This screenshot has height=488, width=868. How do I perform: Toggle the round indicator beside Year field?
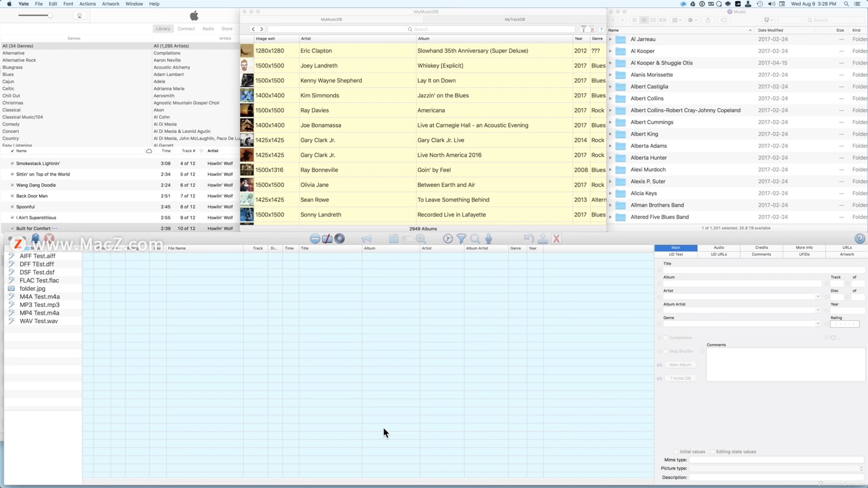[826, 311]
